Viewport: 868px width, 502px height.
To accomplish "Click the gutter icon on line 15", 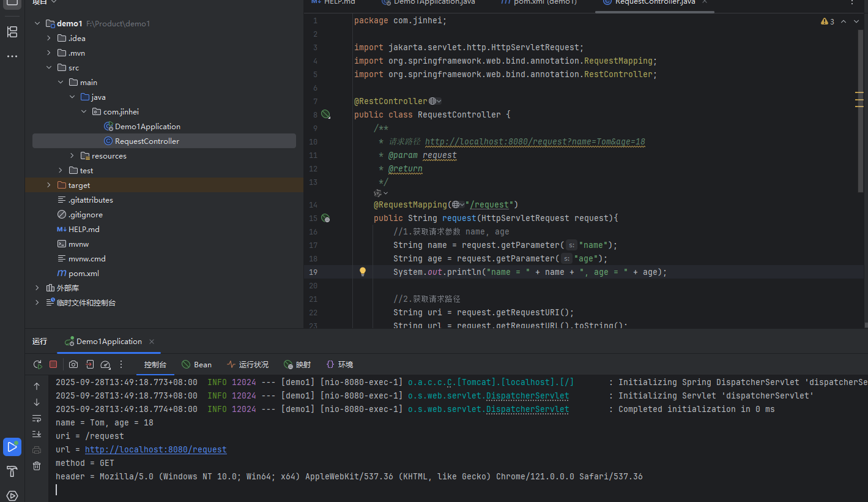I will pos(325,218).
